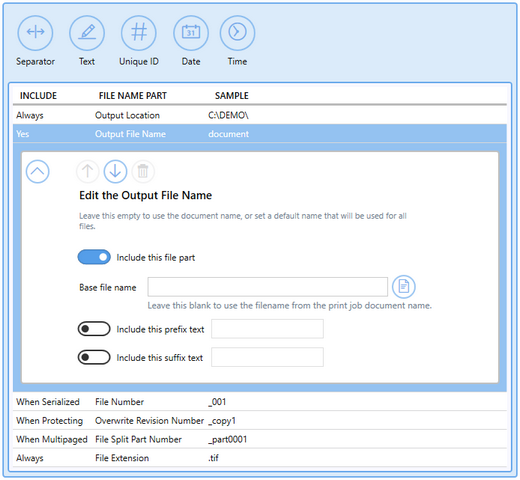Add a Text file name part
520x480 pixels.
(87, 33)
